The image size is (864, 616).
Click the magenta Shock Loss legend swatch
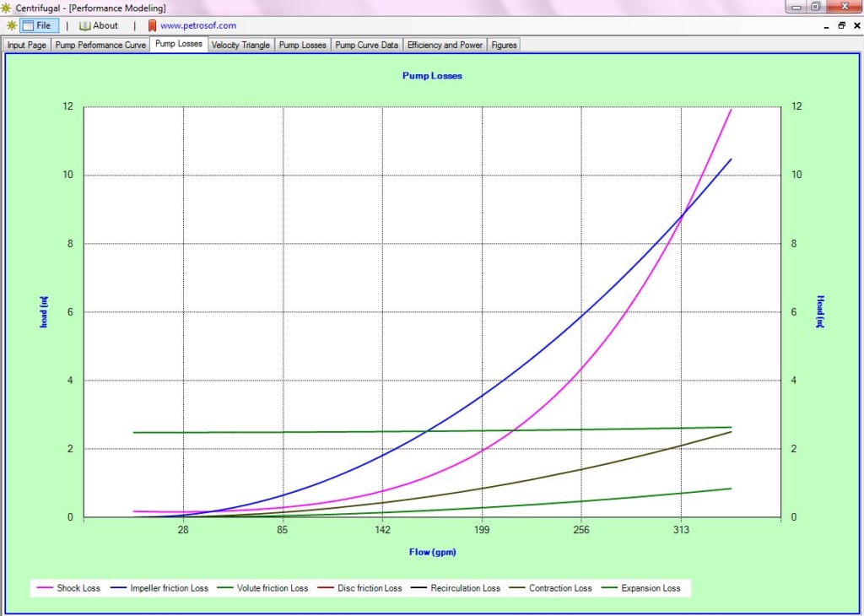point(44,588)
